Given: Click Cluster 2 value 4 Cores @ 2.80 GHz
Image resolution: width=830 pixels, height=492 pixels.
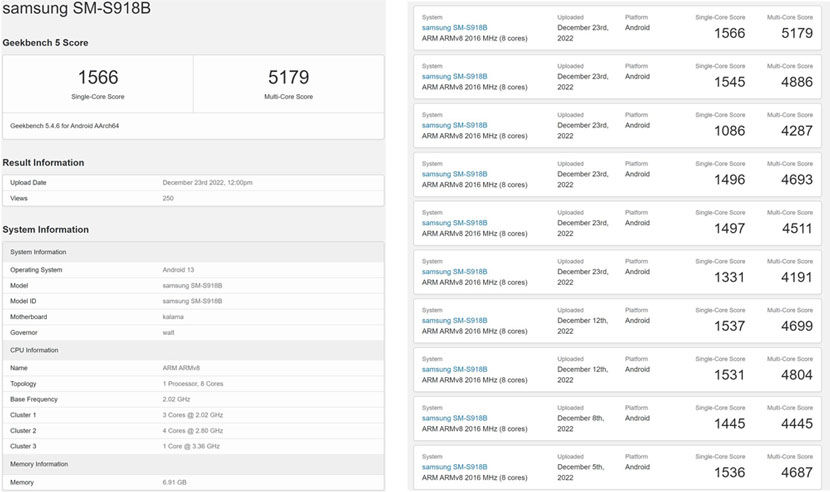Looking at the screenshot, I should click(193, 431).
